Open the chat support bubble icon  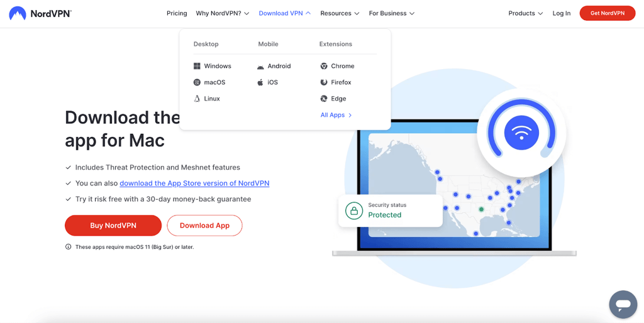tap(623, 305)
